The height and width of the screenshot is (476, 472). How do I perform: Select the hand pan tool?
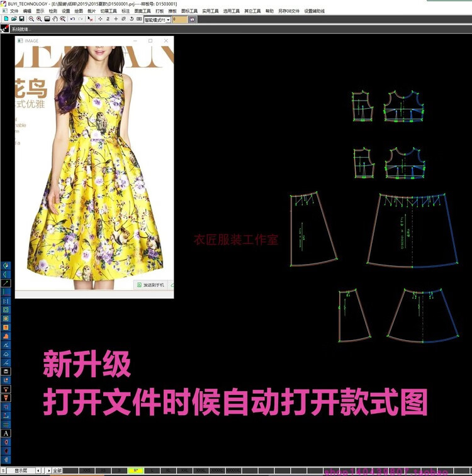point(55,19)
